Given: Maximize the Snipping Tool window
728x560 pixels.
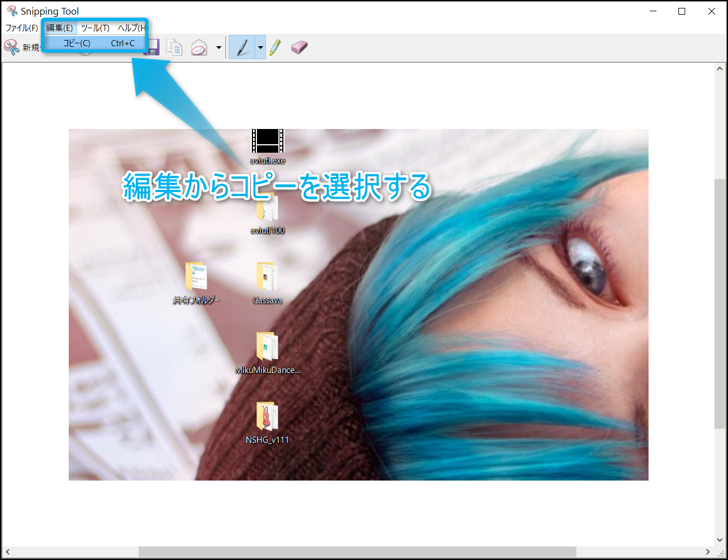Looking at the screenshot, I should click(x=682, y=11).
